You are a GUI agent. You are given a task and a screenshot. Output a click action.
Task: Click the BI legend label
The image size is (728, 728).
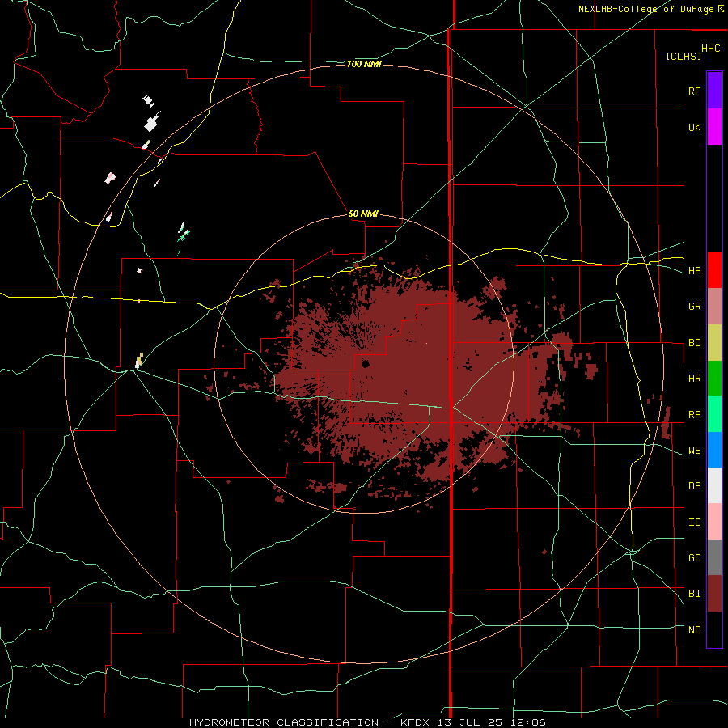click(694, 594)
